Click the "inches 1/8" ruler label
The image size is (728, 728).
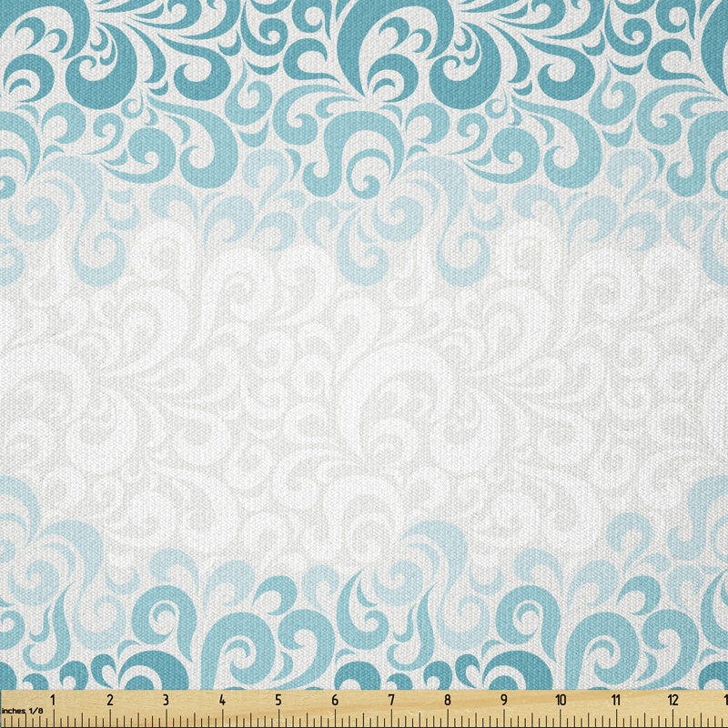point(22,711)
